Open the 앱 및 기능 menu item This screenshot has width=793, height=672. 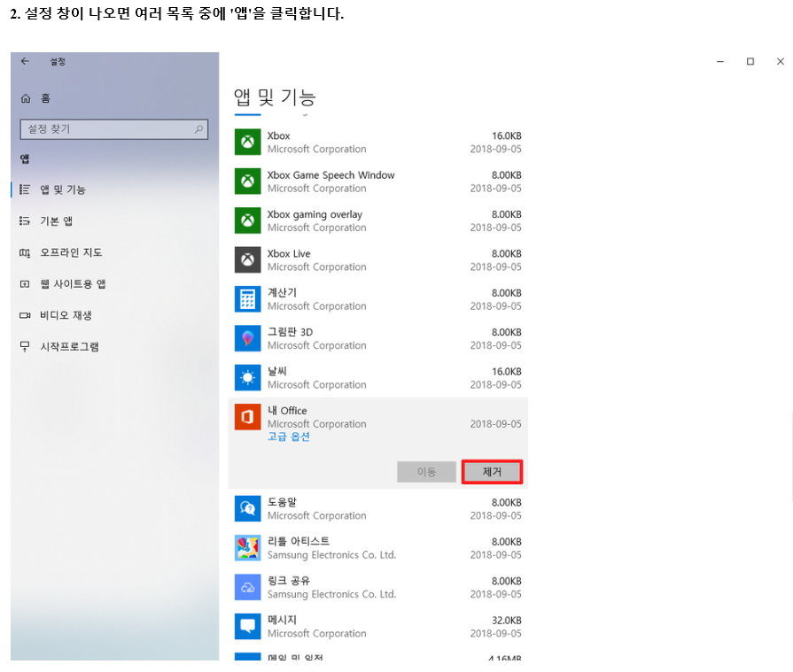[115, 189]
